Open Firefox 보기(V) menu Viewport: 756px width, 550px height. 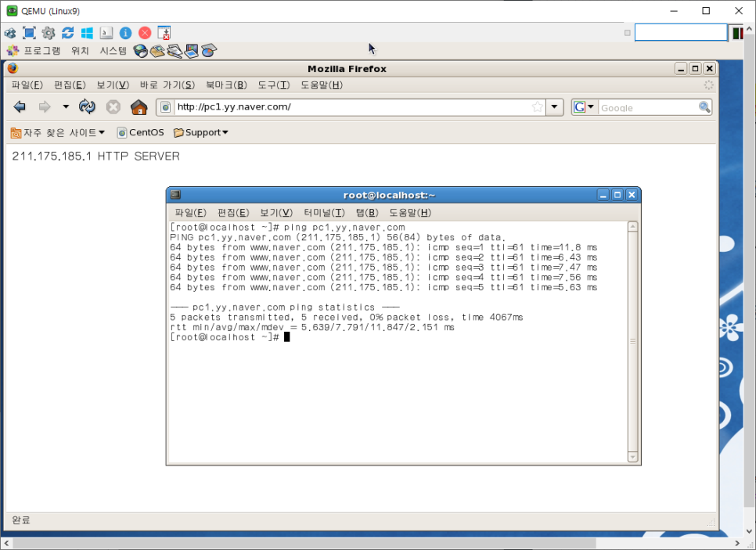pyautogui.click(x=113, y=85)
